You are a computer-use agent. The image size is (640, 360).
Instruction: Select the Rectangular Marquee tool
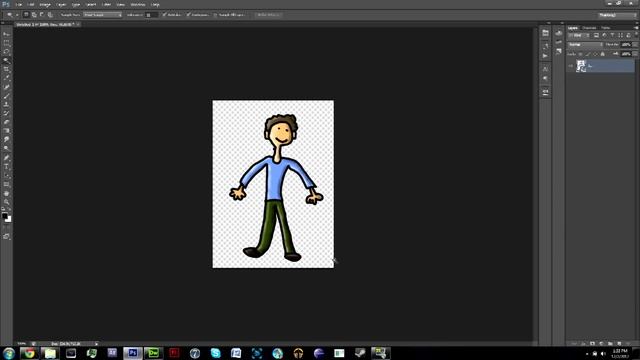[6, 43]
